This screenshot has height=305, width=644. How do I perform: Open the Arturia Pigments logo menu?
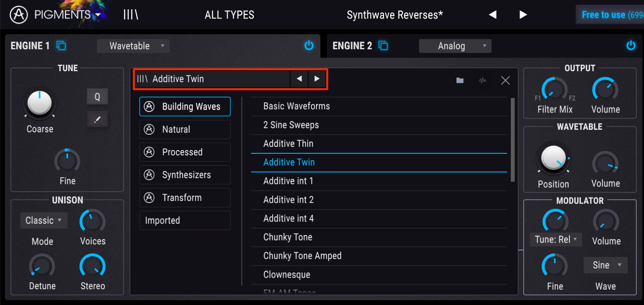pyautogui.click(x=19, y=15)
